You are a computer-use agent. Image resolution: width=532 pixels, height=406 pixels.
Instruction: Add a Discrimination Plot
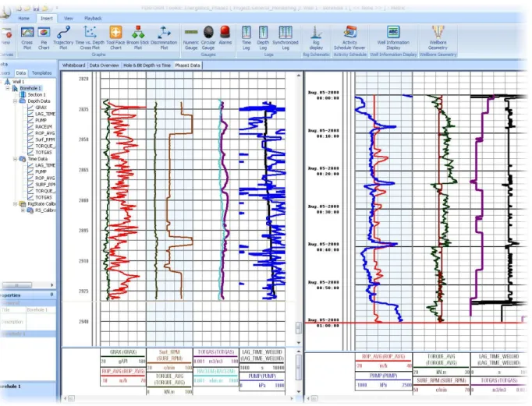(164, 37)
